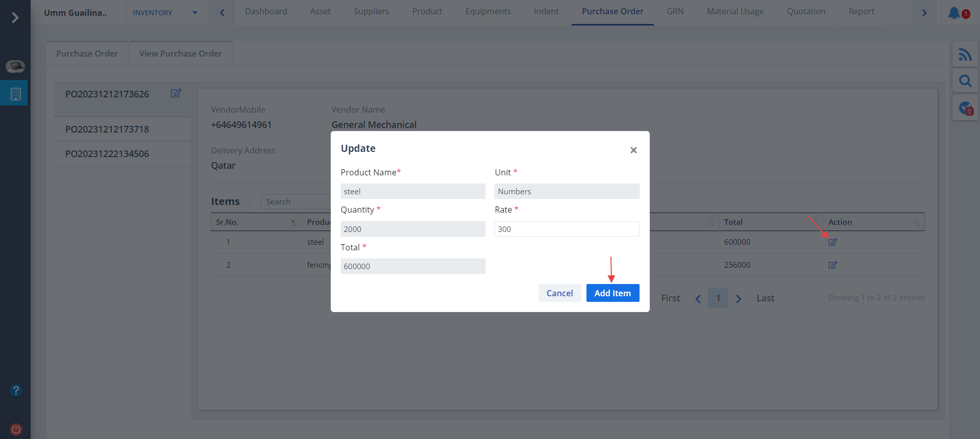Click the Rate input field

tap(567, 229)
